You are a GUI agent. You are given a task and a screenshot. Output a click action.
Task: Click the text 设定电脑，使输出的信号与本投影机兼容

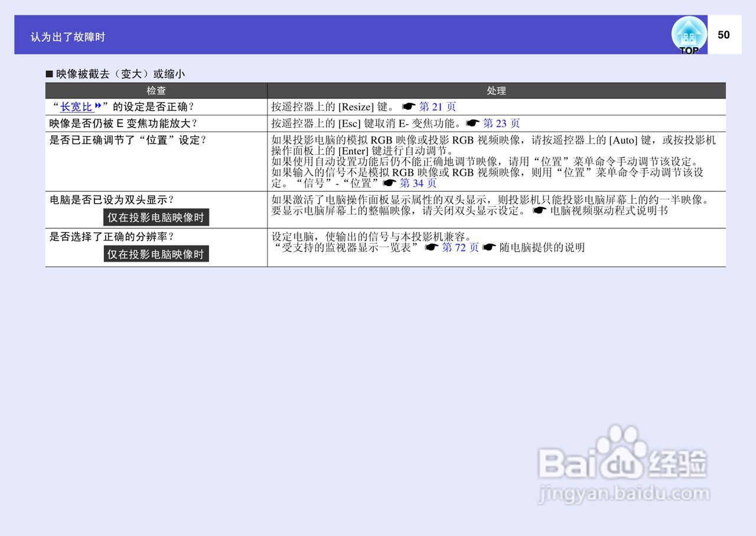[x=372, y=236]
